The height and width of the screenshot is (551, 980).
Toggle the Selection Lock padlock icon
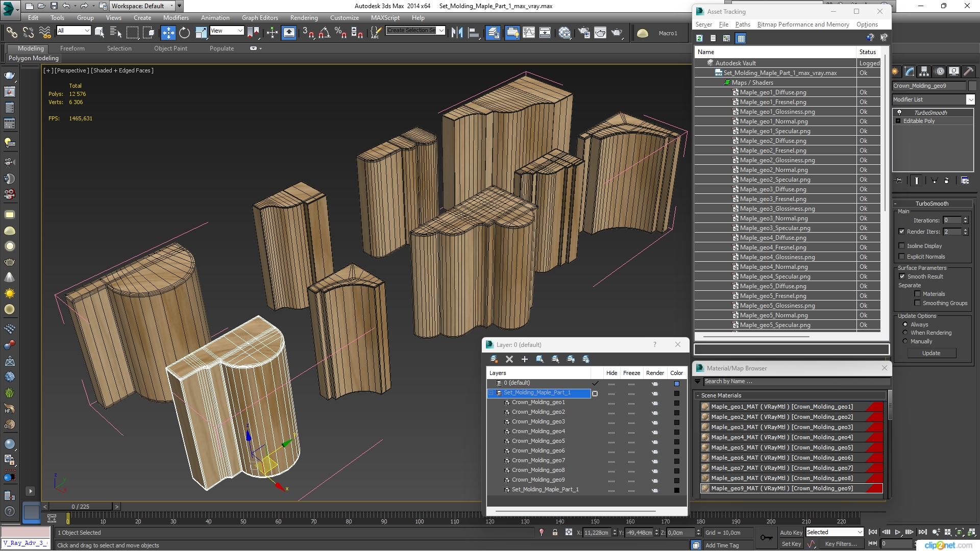[555, 533]
